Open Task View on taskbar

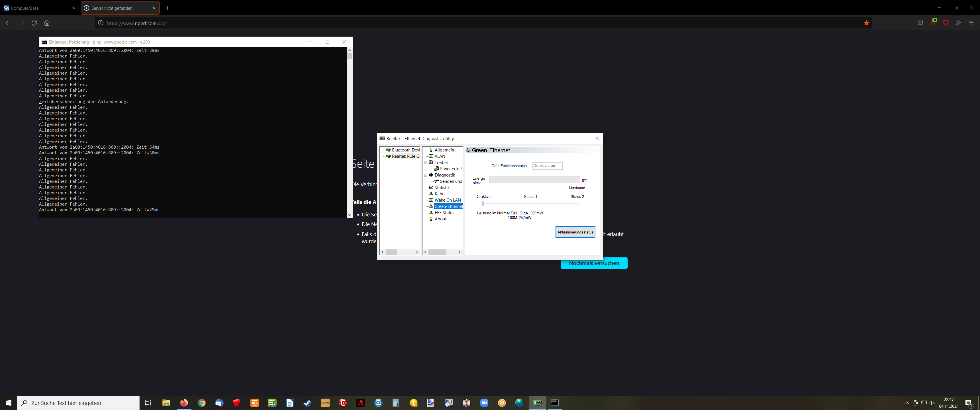[148, 403]
